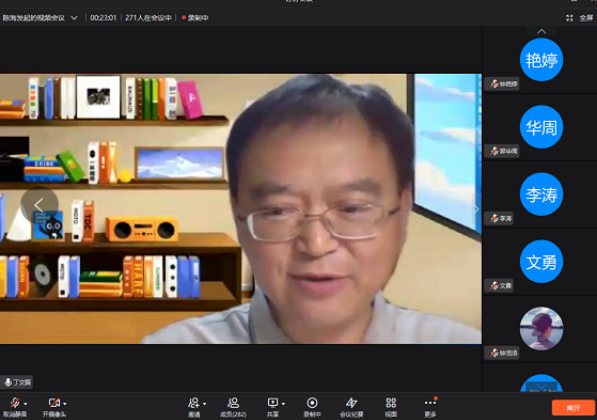This screenshot has width=597, height=420.
Task: Click the recording button in toolbar
Action: tap(312, 407)
